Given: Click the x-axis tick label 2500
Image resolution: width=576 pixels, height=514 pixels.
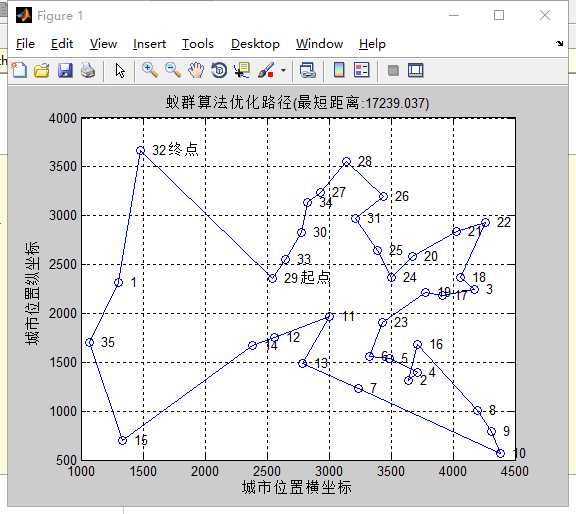Looking at the screenshot, I should pos(267,471).
